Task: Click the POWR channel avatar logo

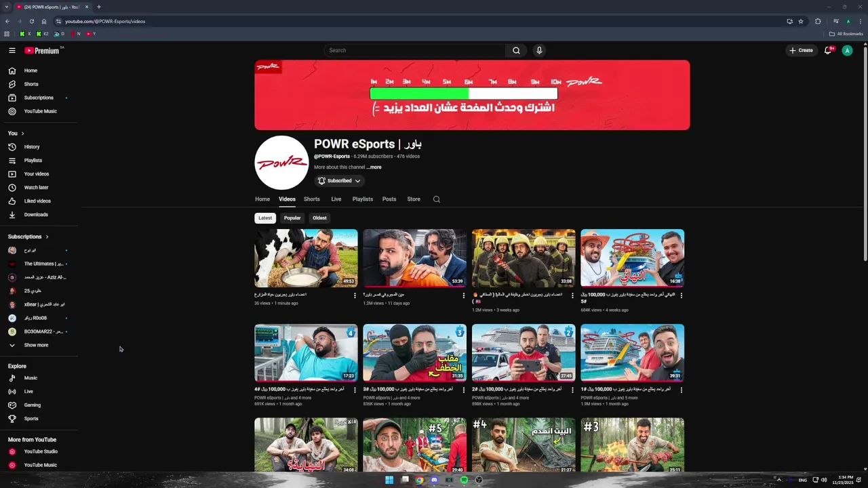Action: coord(281,163)
